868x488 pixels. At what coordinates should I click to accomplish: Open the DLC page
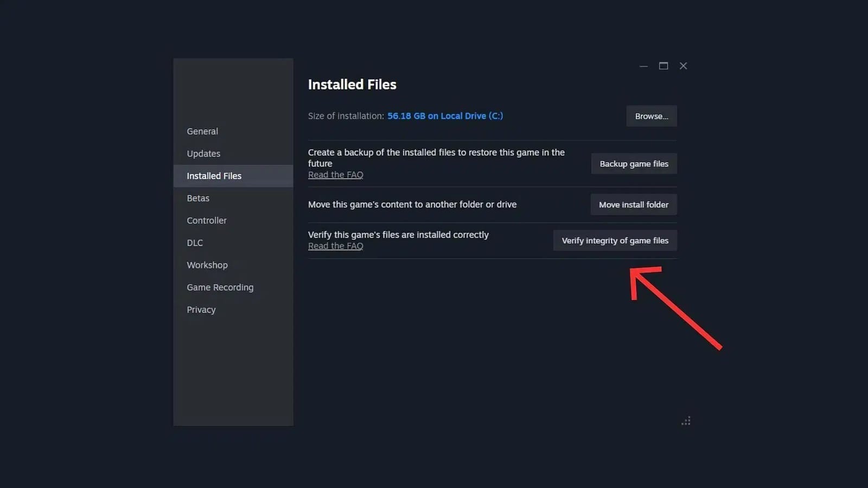pyautogui.click(x=194, y=242)
